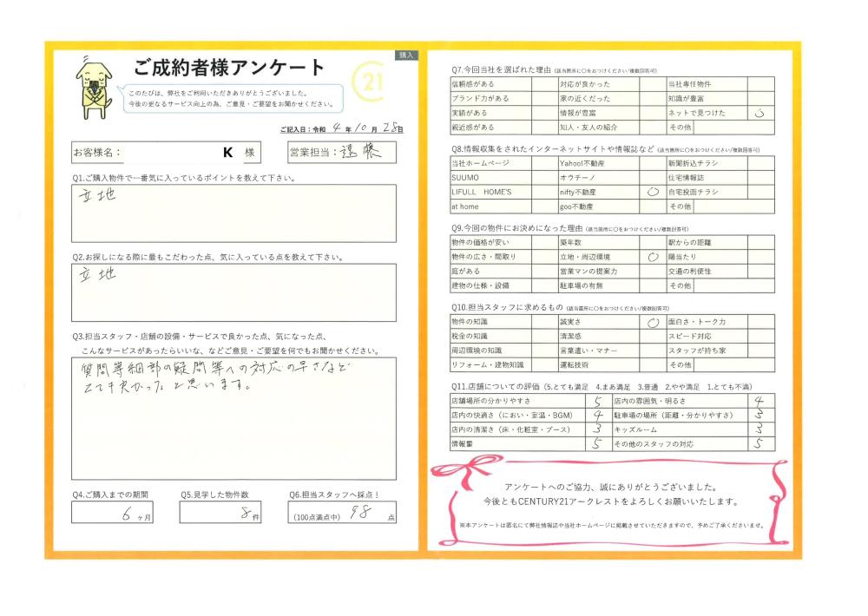Select the 誠実さ checkbox in Q10
868x616 pixels.
pos(652,322)
